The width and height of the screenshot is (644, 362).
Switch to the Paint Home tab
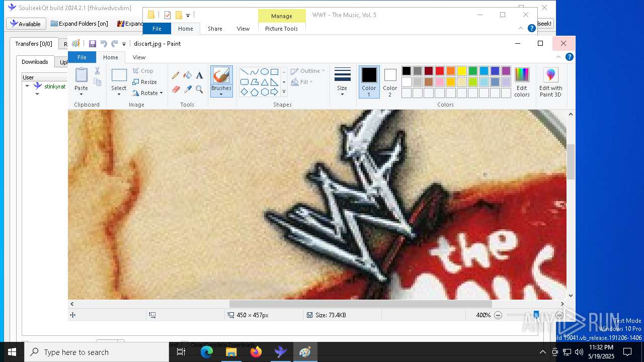[x=111, y=57]
